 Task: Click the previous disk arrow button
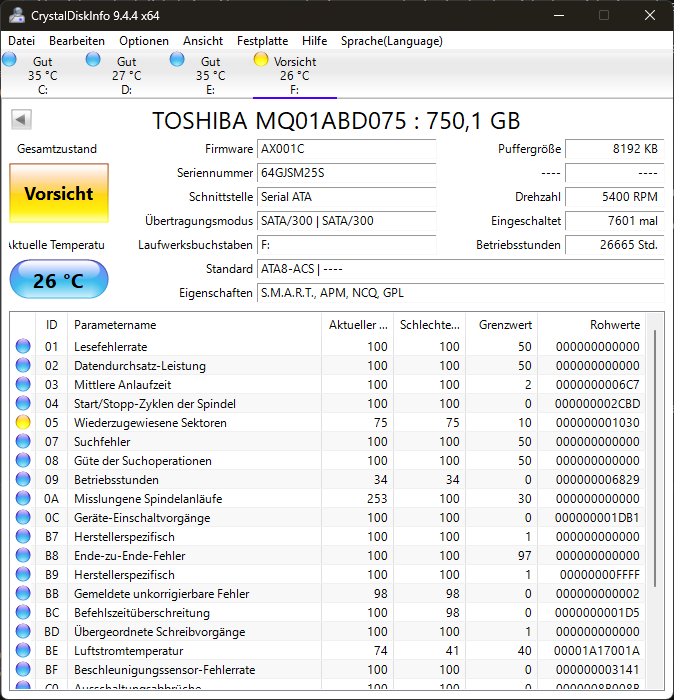coord(21,120)
